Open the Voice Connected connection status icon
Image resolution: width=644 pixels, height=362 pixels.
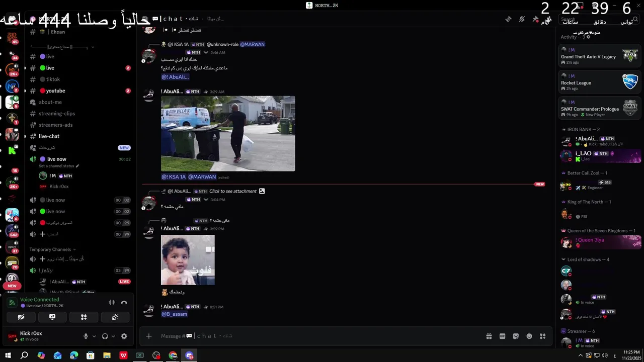point(12,303)
